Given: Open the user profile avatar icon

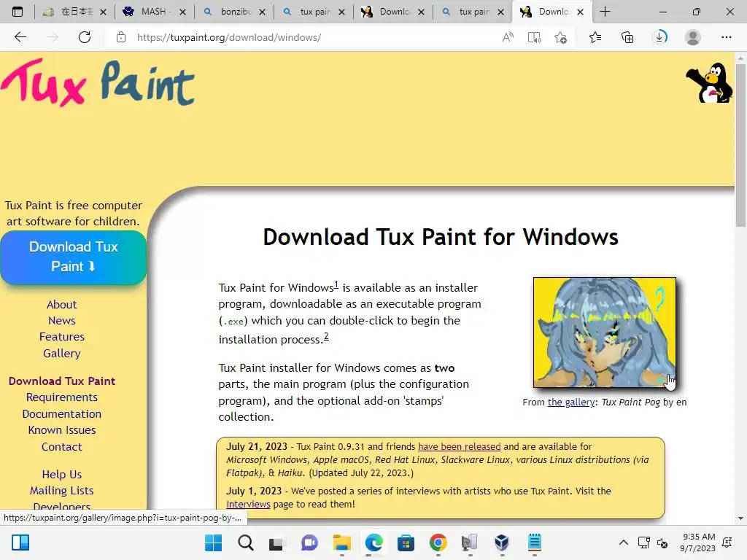Looking at the screenshot, I should click(x=693, y=37).
